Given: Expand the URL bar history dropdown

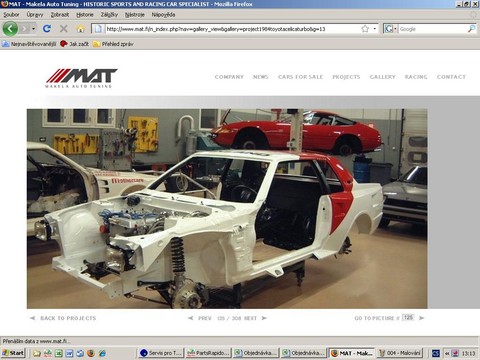Looking at the screenshot, I should click(x=375, y=29).
